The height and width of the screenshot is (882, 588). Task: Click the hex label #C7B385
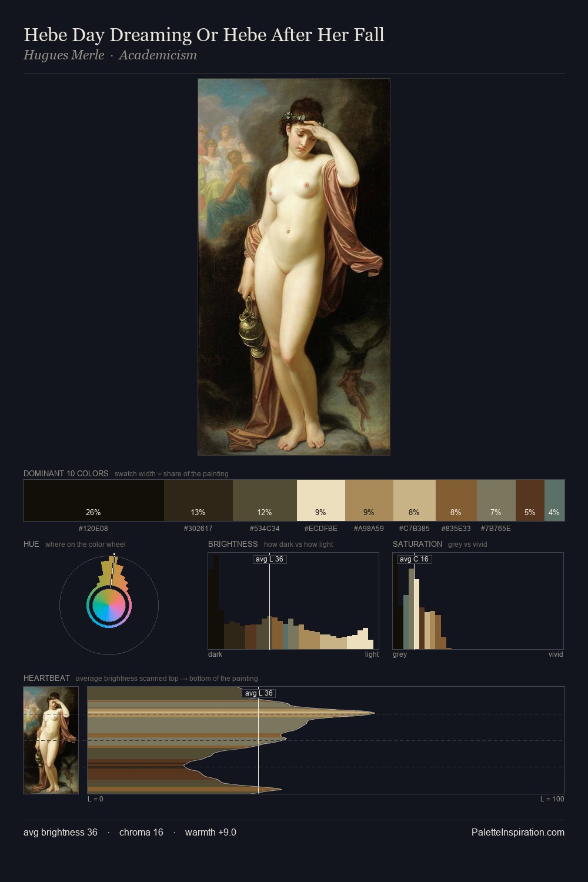coord(414,529)
